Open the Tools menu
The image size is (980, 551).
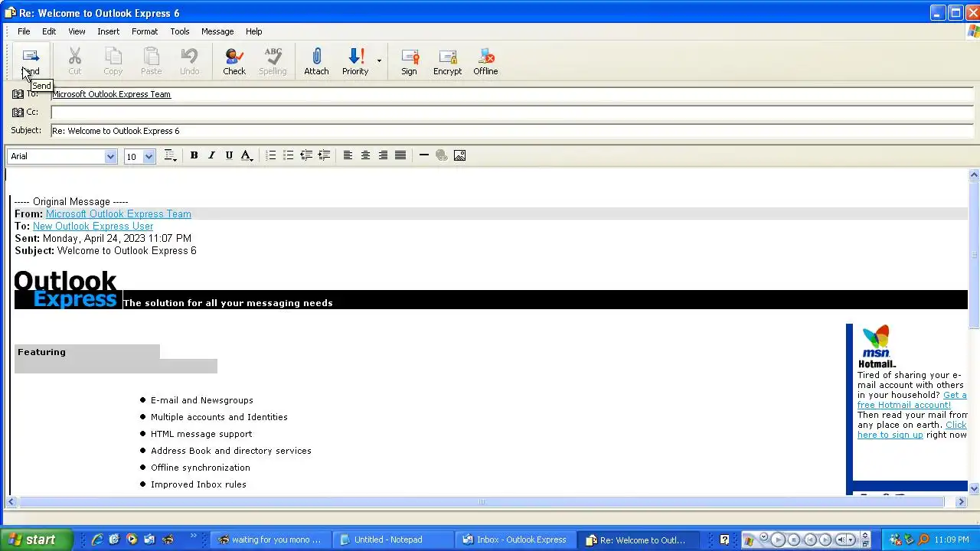click(x=180, y=31)
